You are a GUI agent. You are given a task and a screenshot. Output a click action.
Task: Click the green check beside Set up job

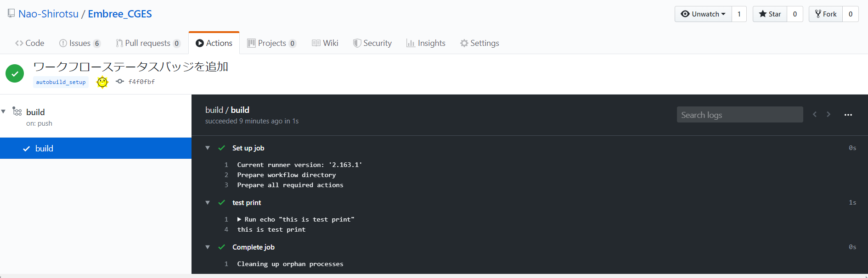(x=222, y=148)
